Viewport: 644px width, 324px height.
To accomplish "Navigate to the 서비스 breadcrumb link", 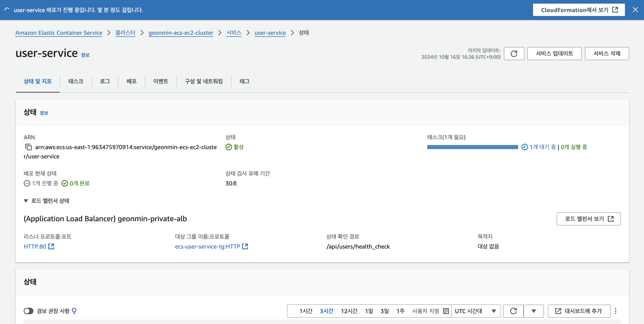I will click(234, 33).
